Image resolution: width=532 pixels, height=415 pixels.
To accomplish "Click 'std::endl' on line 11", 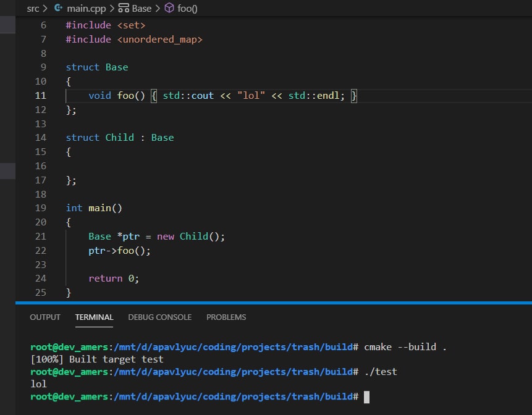I will click(313, 96).
